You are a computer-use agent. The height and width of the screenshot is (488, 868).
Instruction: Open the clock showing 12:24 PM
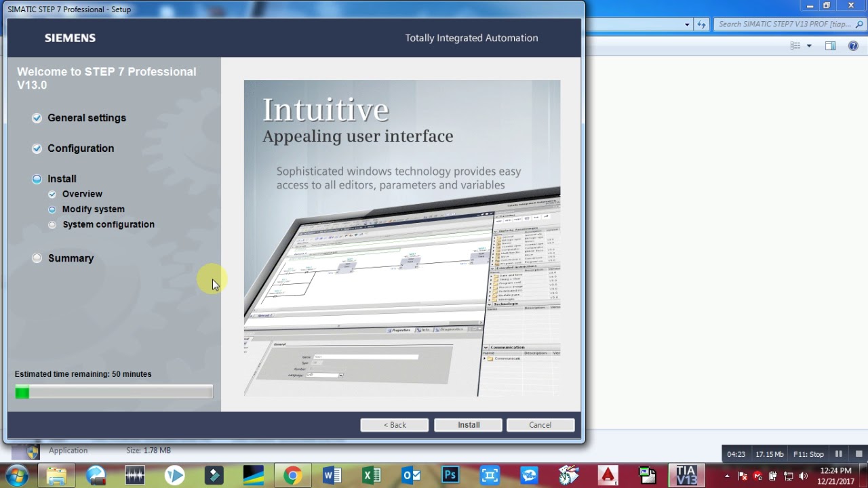coord(835,476)
